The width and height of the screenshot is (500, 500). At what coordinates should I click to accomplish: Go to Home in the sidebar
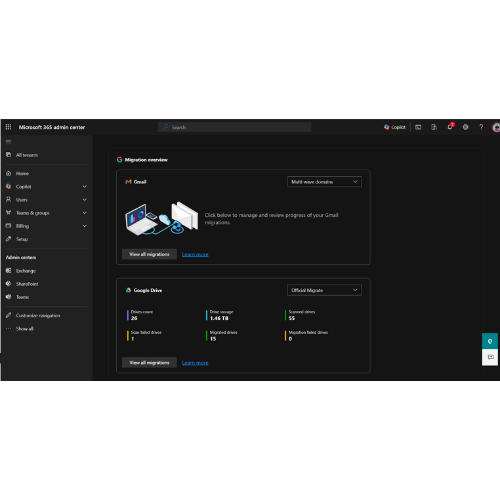pyautogui.click(x=22, y=173)
